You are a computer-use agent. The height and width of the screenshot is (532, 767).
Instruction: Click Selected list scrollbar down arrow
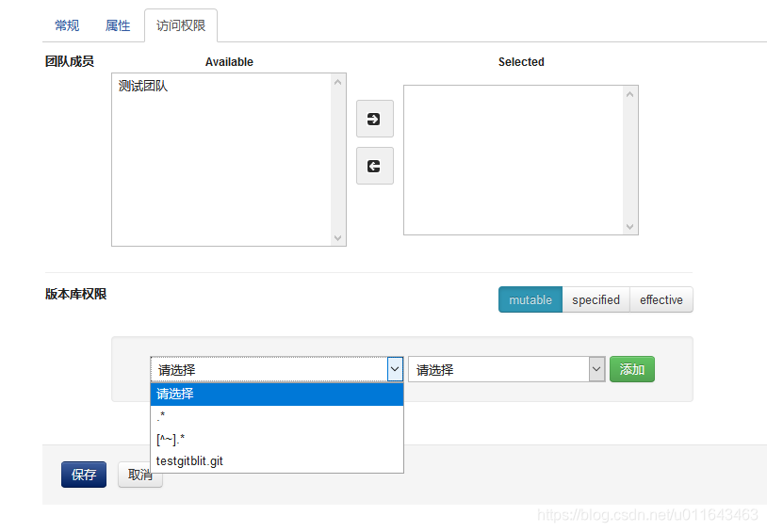(x=630, y=226)
